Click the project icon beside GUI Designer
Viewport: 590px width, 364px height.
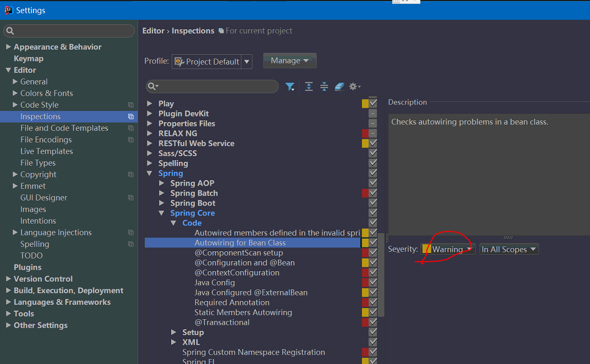click(x=130, y=198)
